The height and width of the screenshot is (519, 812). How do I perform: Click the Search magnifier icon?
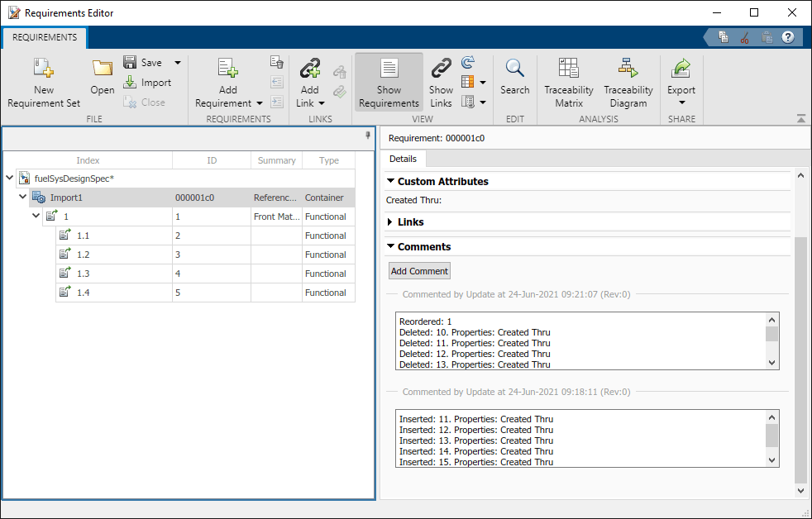[514, 69]
